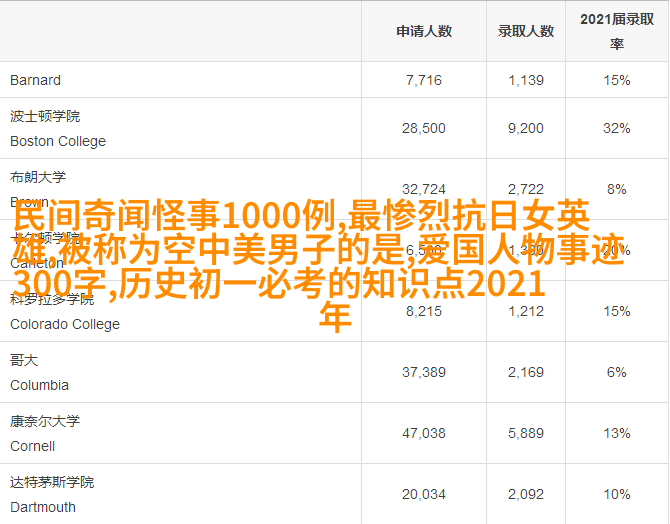670x524 pixels.
Task: Select the 布朗大学 school name text
Action: [x=38, y=177]
